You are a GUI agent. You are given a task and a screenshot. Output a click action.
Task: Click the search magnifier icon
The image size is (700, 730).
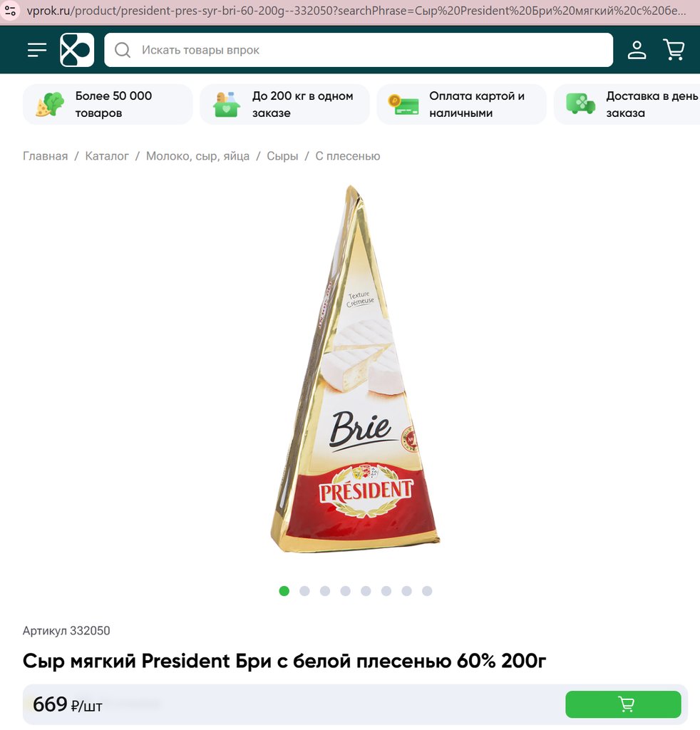tap(123, 50)
